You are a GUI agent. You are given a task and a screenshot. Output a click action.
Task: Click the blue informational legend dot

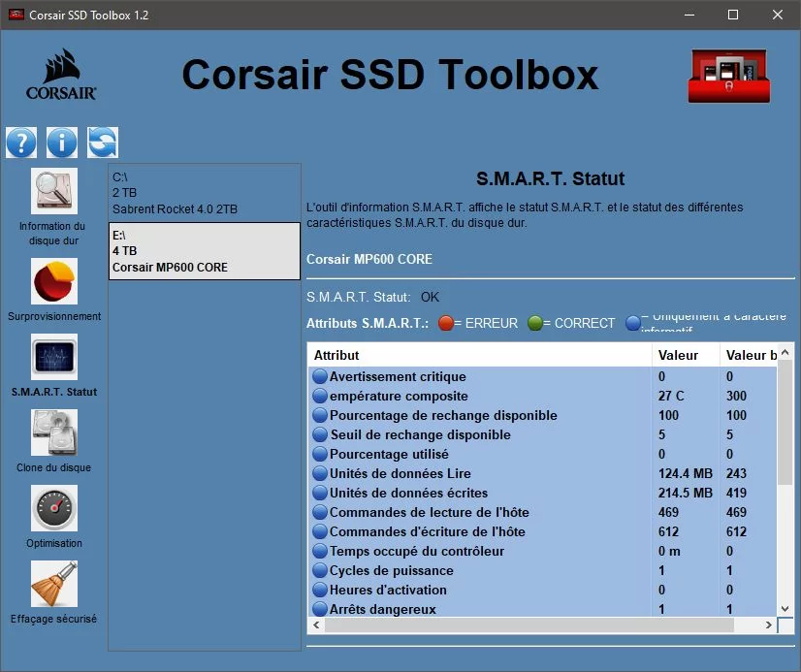[x=633, y=323]
